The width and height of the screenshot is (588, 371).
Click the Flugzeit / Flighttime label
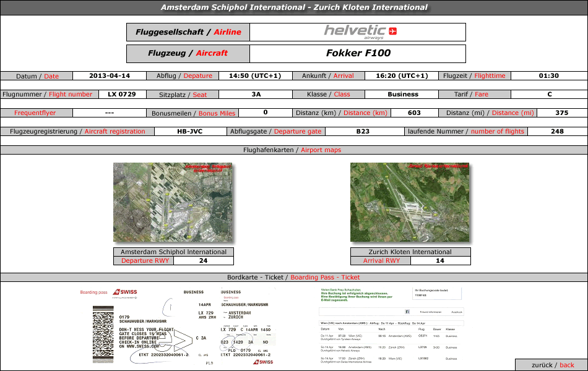pyautogui.click(x=474, y=75)
